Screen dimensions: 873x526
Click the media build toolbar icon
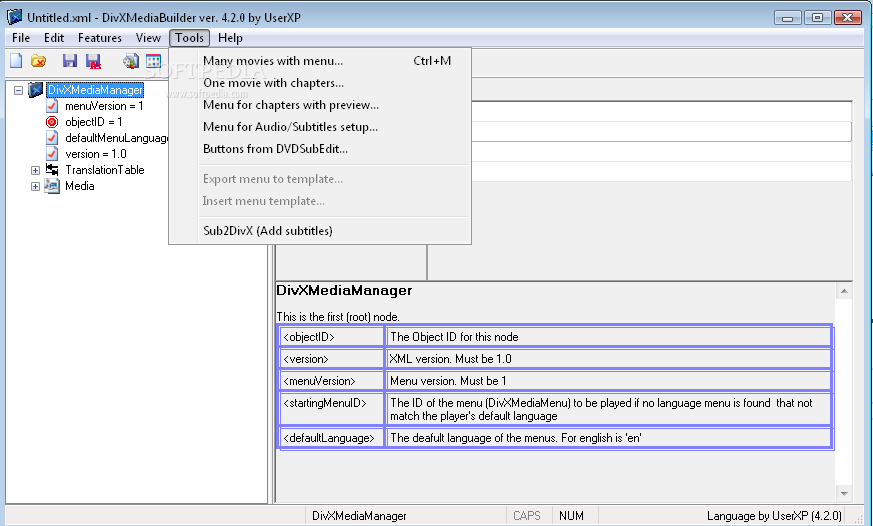pos(131,61)
